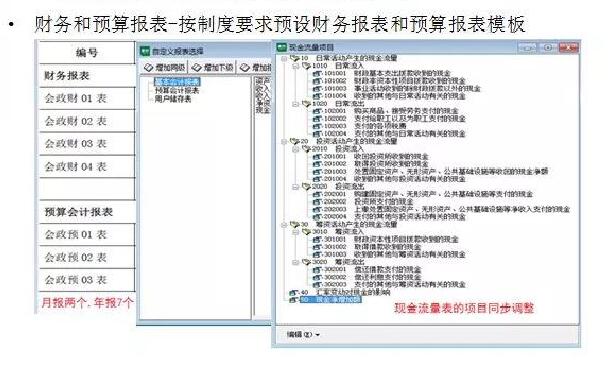The width and height of the screenshot is (610, 373).
Task: Collapse the 1020 日常流出 branch
Action: [x=296, y=104]
